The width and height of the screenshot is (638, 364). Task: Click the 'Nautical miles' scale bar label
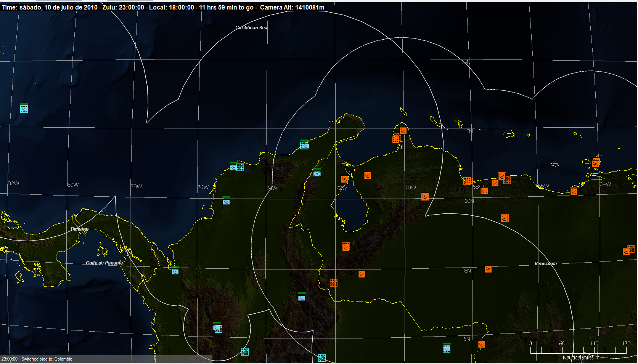click(x=578, y=358)
